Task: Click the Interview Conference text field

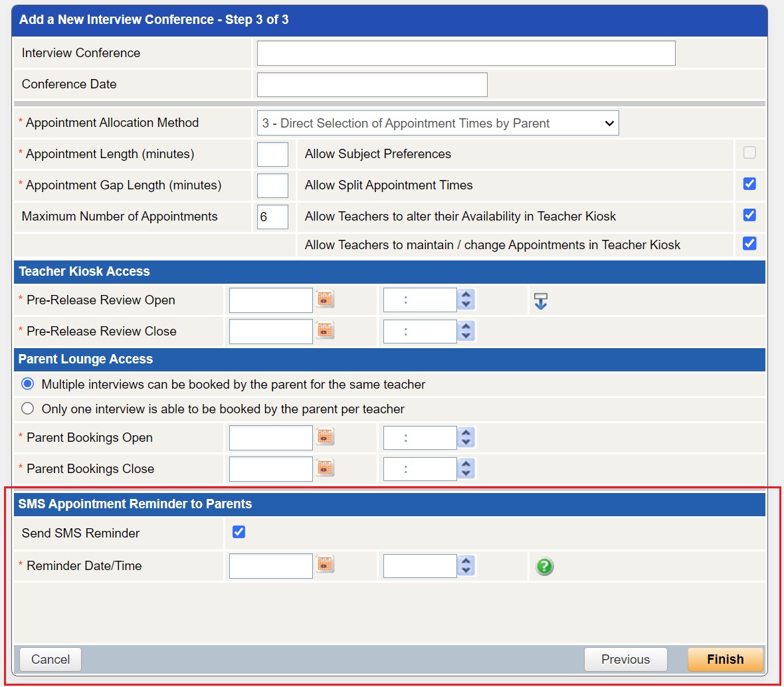Action: tap(466, 53)
